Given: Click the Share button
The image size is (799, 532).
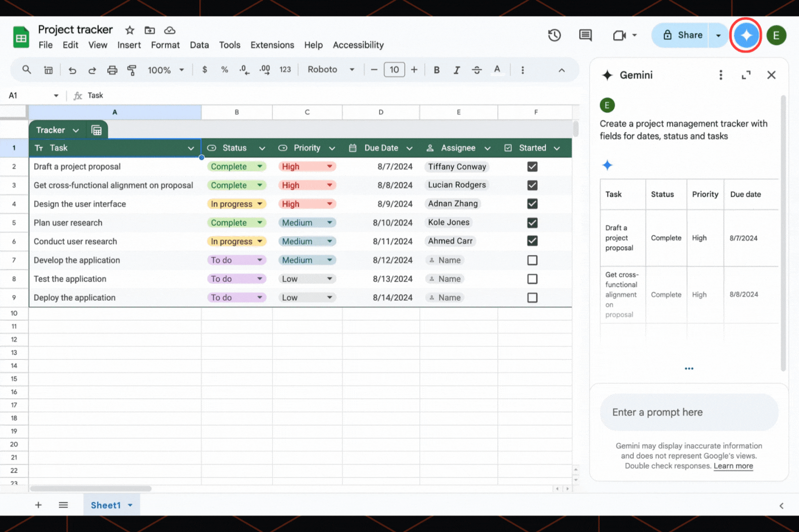Looking at the screenshot, I should [x=683, y=35].
